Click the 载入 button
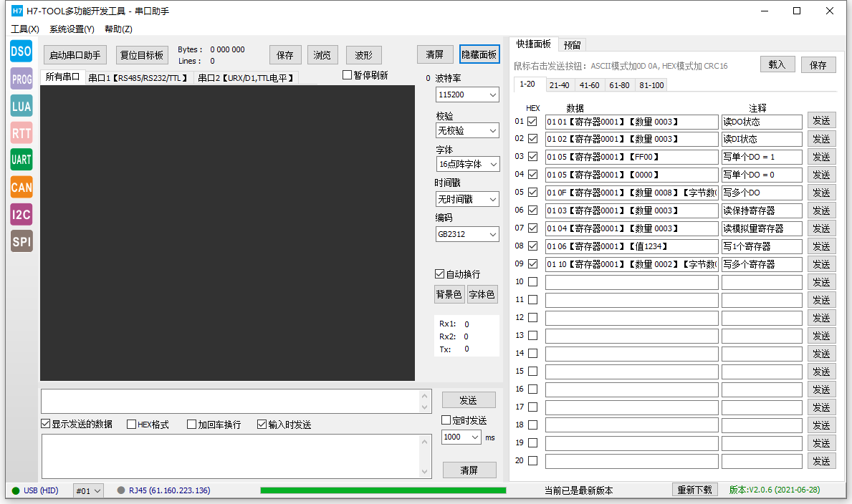Viewport: 852px width, 504px height. pos(777,64)
